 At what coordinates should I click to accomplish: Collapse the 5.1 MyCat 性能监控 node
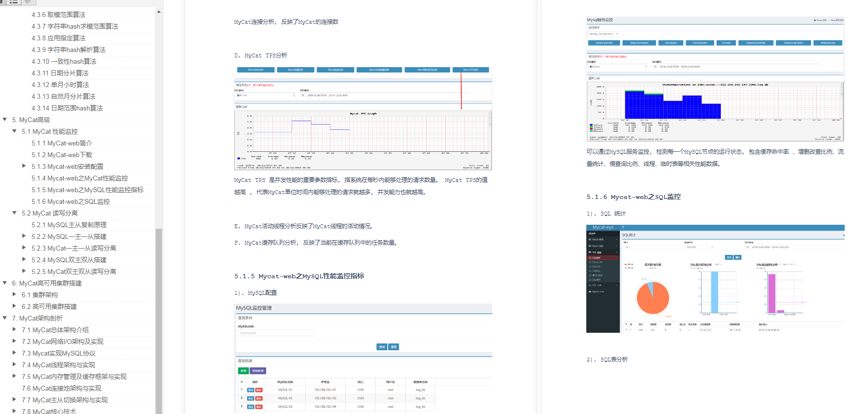click(x=15, y=131)
